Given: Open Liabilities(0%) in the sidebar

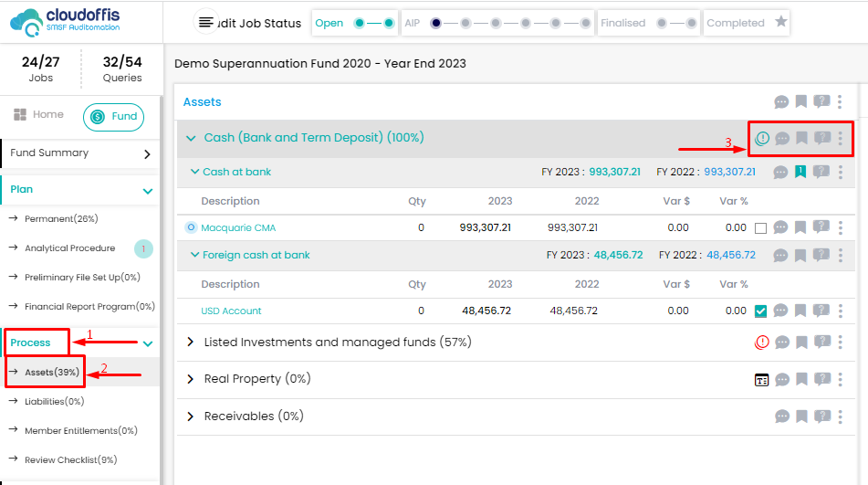Looking at the screenshot, I should click(54, 401).
